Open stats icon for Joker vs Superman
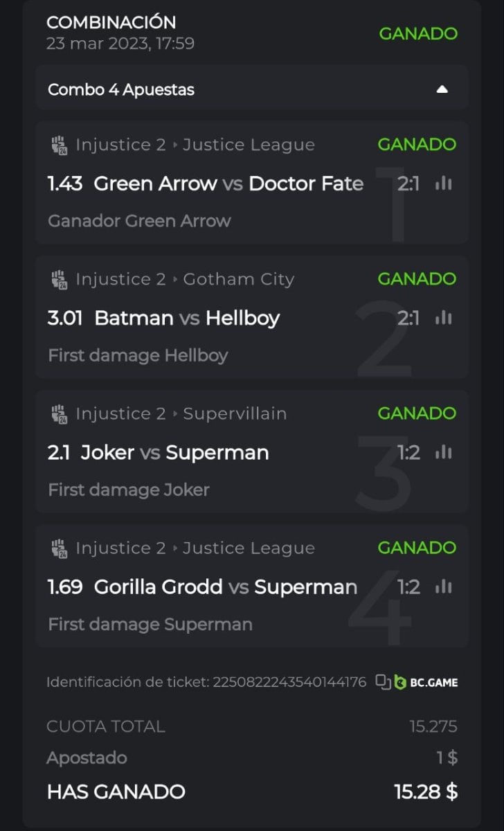Image resolution: width=504 pixels, height=831 pixels. (444, 452)
